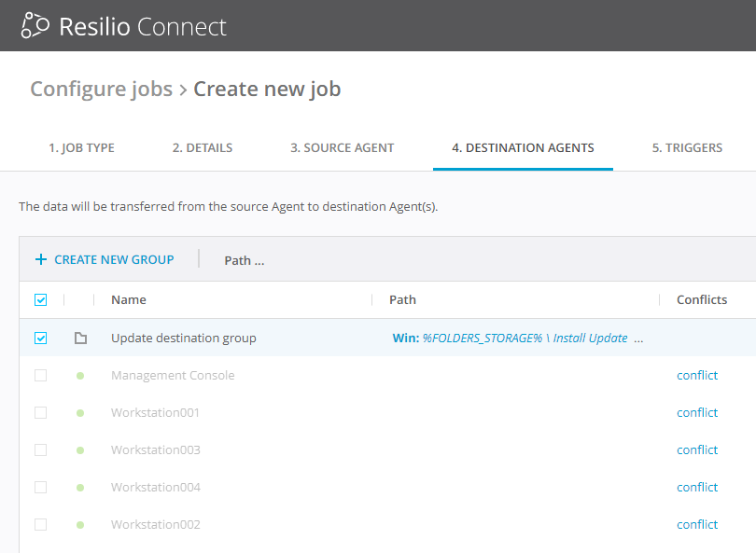Switch to the TRIGGERS tab
The height and width of the screenshot is (553, 756).
click(x=687, y=147)
